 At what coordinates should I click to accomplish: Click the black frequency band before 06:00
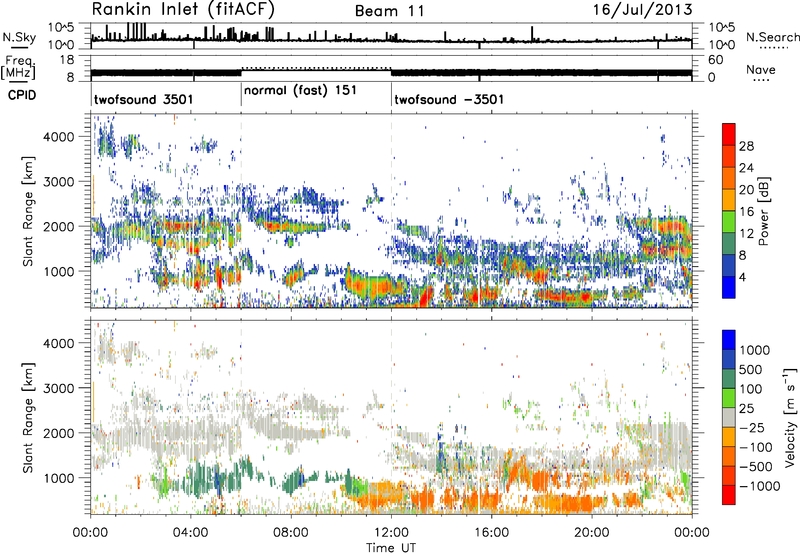166,73
